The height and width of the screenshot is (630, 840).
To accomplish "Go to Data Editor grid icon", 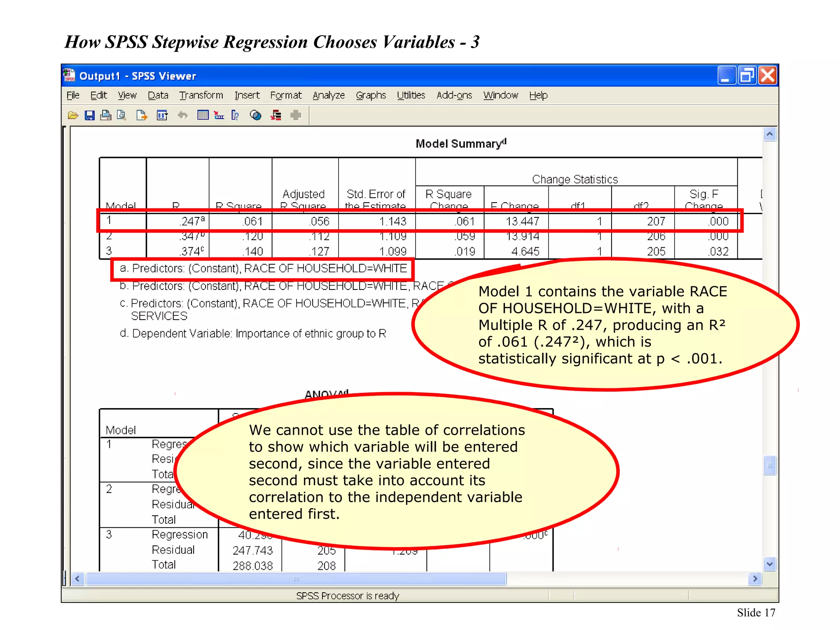I will 203,116.
